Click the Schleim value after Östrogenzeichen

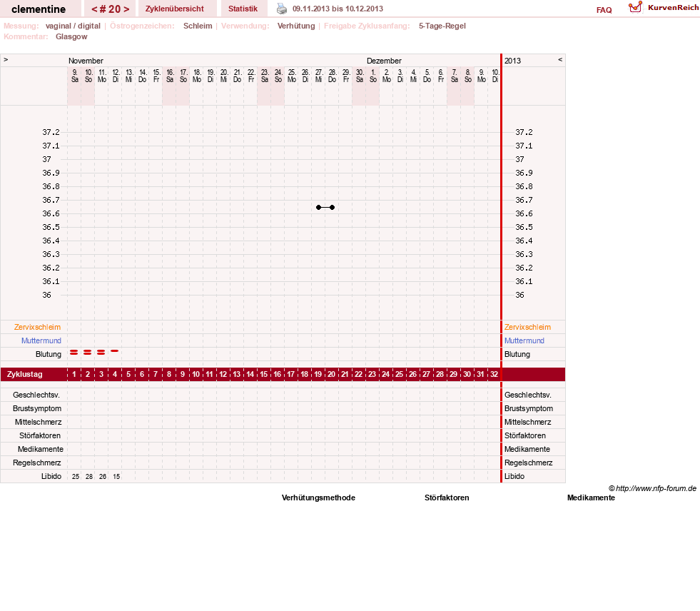[x=198, y=26]
